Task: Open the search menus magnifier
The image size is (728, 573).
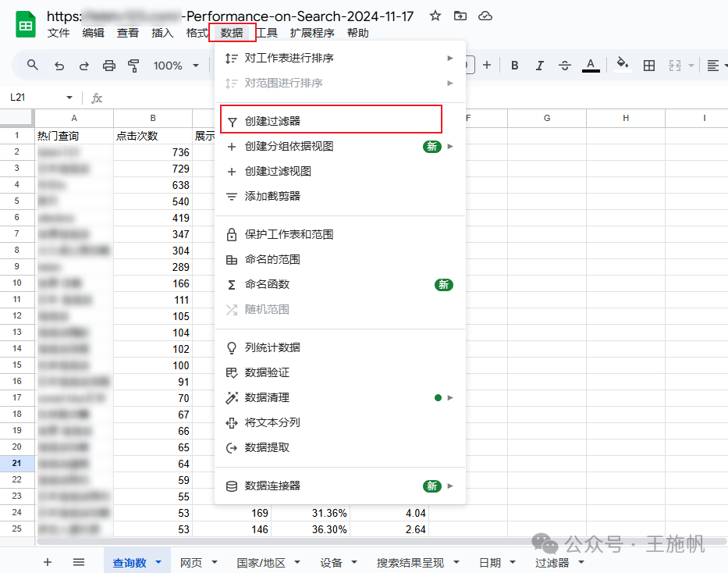Action: [x=33, y=65]
